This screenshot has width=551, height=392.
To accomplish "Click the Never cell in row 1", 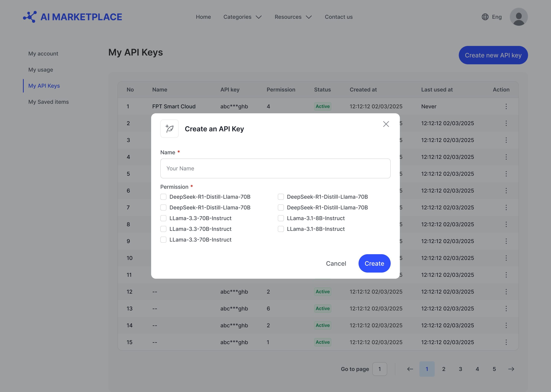I will click(429, 106).
